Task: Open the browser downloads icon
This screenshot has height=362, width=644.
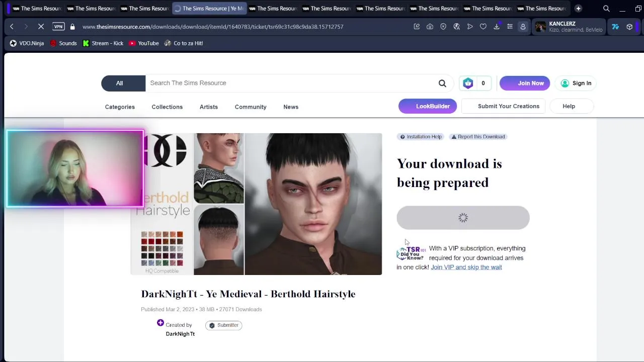Action: [x=497, y=27]
